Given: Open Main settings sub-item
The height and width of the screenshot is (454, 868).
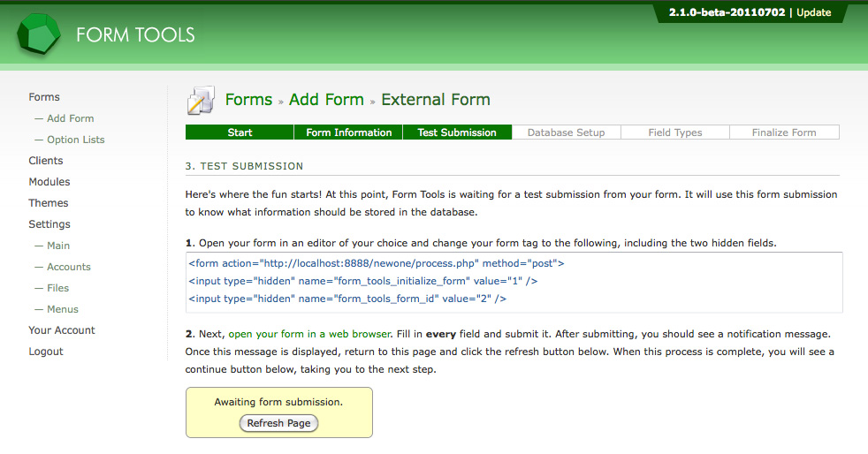Looking at the screenshot, I should click(58, 246).
